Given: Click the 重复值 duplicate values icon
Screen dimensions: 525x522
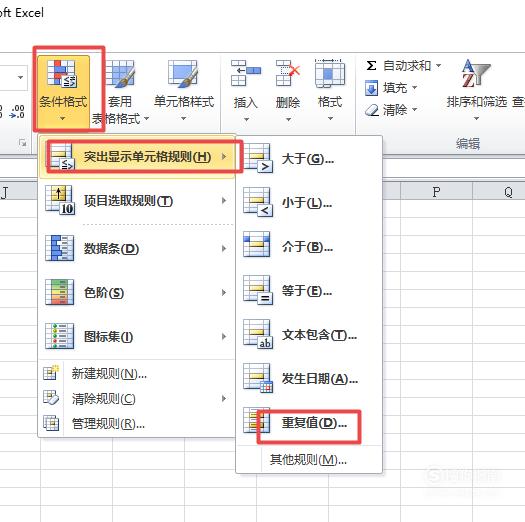Looking at the screenshot, I should pos(256,420).
